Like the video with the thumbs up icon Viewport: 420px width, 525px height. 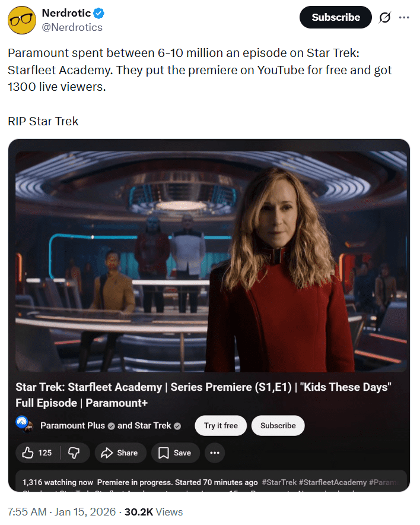[x=37, y=453]
